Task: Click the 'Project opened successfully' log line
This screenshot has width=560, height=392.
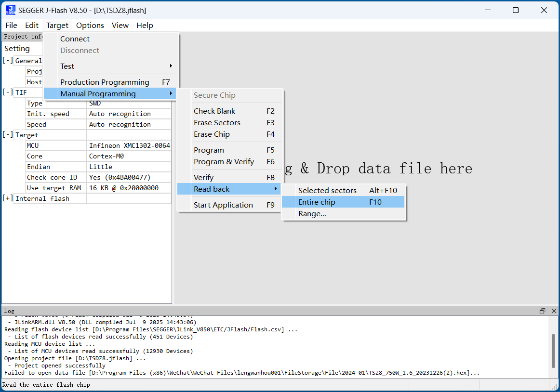Action: tap(56, 366)
